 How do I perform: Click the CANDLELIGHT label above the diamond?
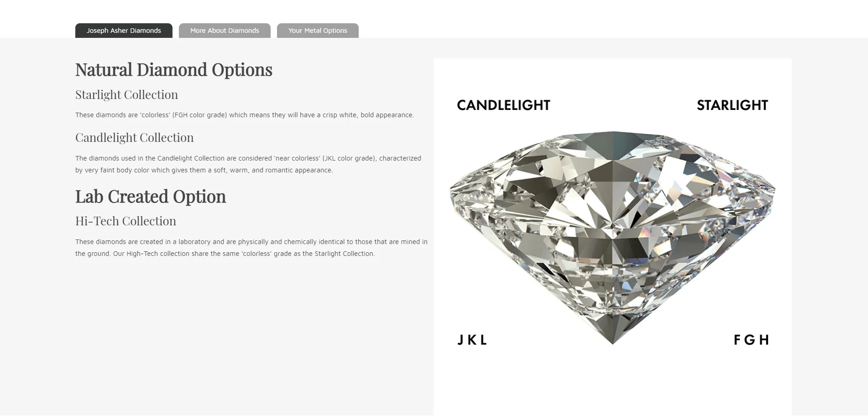(x=503, y=105)
